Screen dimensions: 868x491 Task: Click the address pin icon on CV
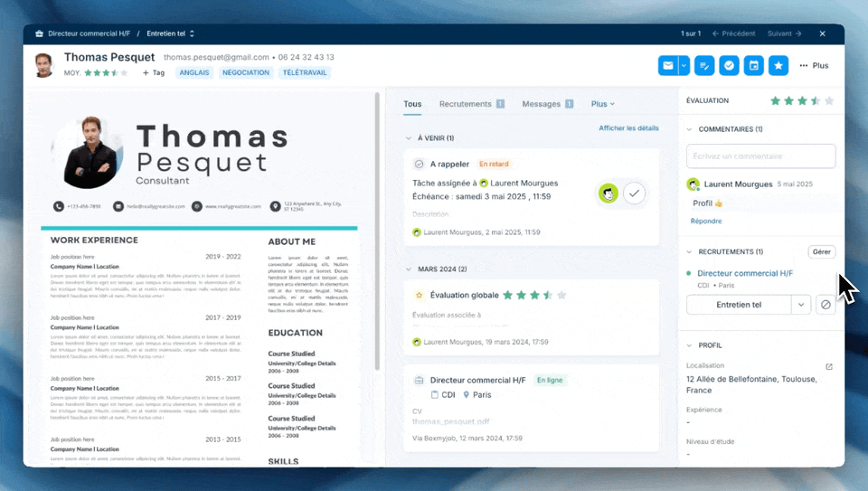click(275, 206)
